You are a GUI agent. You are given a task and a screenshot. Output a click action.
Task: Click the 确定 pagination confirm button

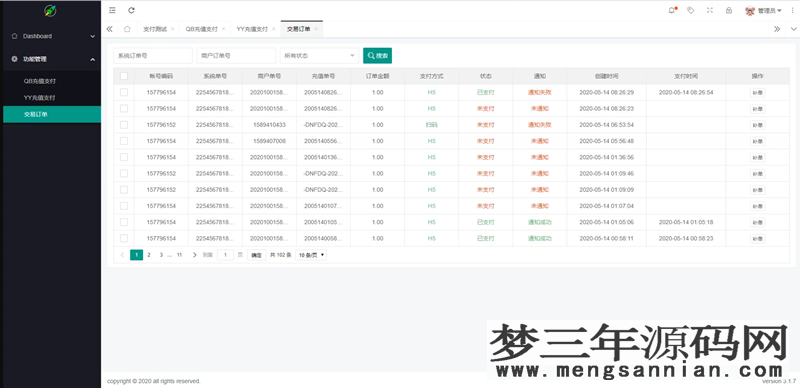[x=257, y=255]
